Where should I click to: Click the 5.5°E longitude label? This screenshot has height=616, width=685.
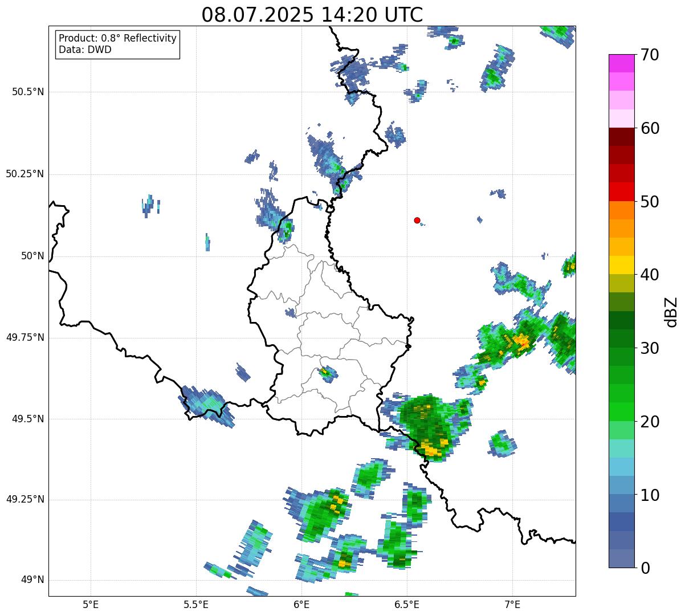[x=196, y=604]
